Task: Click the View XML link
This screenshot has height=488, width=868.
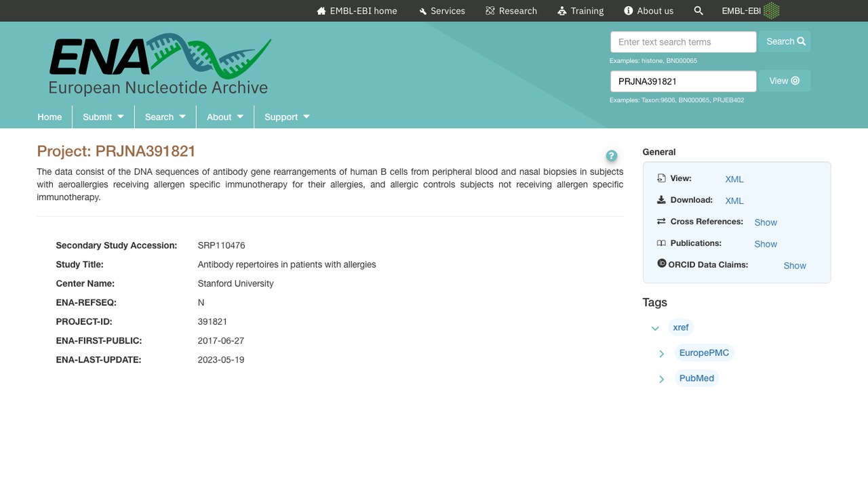Action: tap(734, 179)
